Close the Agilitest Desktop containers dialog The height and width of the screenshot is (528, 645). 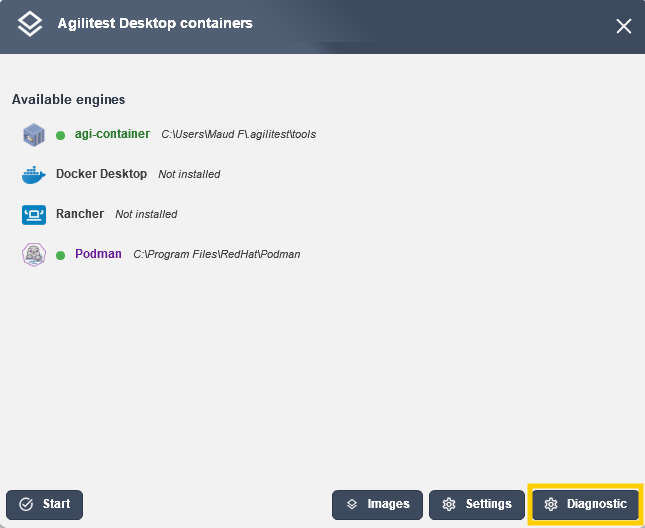tap(624, 26)
